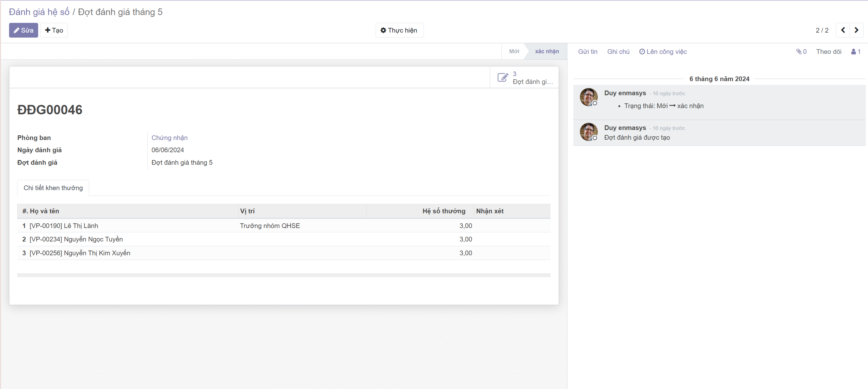Click the Mới status stage
This screenshot has width=868, height=389.
tap(514, 51)
